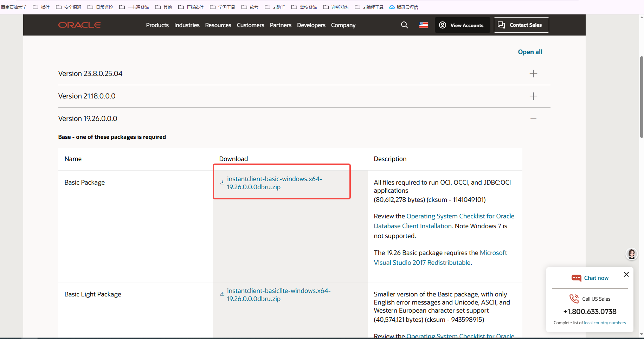Open the Products menu
The height and width of the screenshot is (339, 644).
(157, 25)
